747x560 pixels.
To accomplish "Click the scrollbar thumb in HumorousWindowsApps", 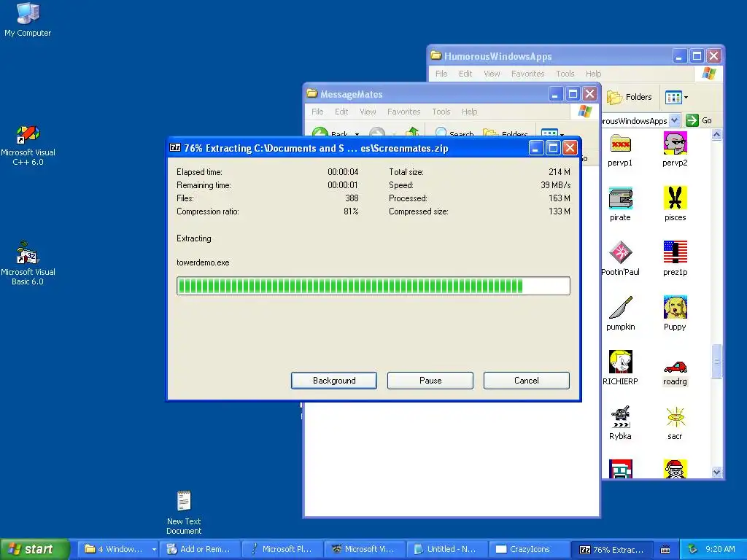I will click(x=716, y=361).
